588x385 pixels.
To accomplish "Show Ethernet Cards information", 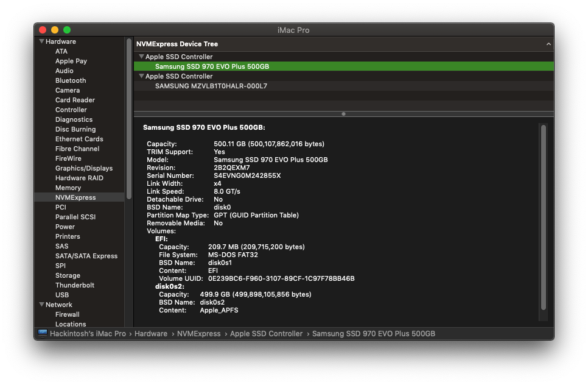I will click(x=79, y=139).
